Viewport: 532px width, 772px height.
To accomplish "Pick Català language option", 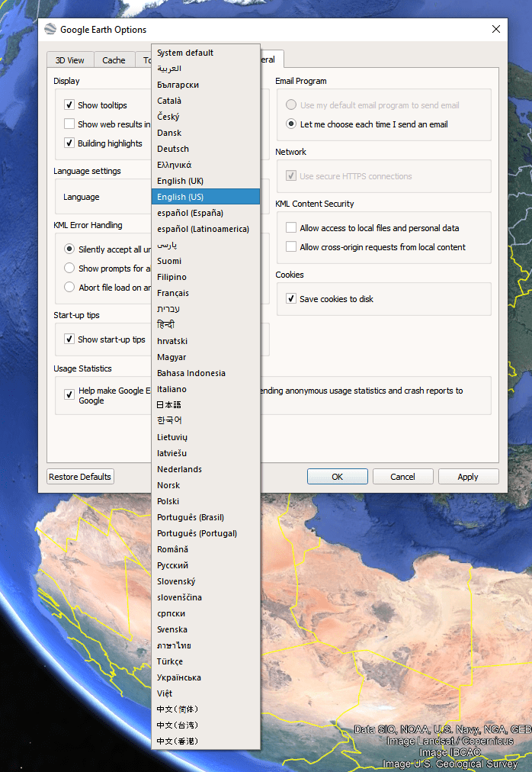I will pyautogui.click(x=206, y=101).
